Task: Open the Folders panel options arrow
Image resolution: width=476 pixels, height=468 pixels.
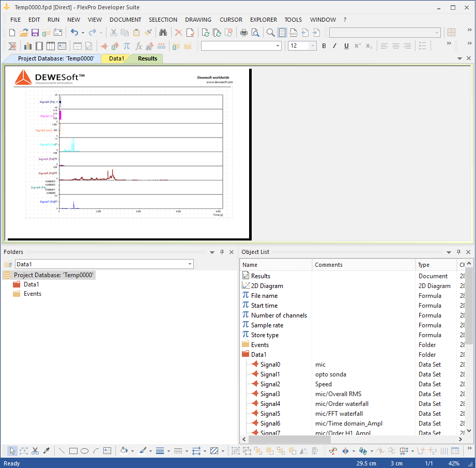Action: click(x=212, y=252)
